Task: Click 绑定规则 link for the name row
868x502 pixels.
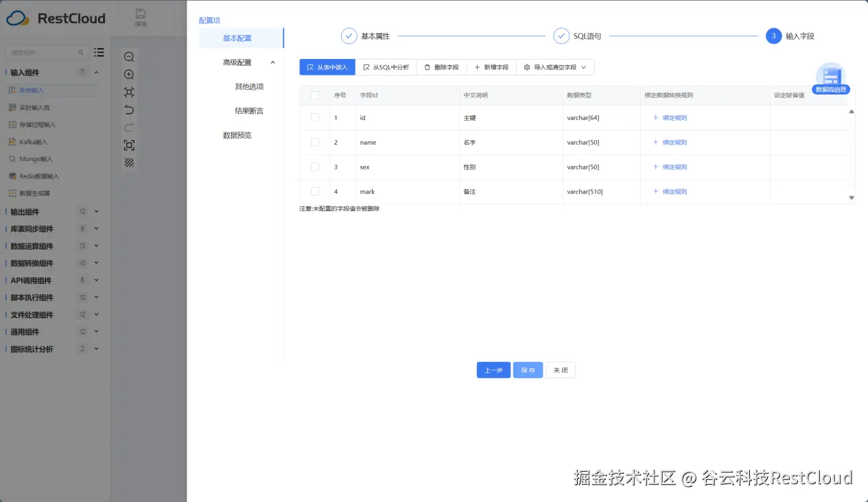Action: click(670, 143)
